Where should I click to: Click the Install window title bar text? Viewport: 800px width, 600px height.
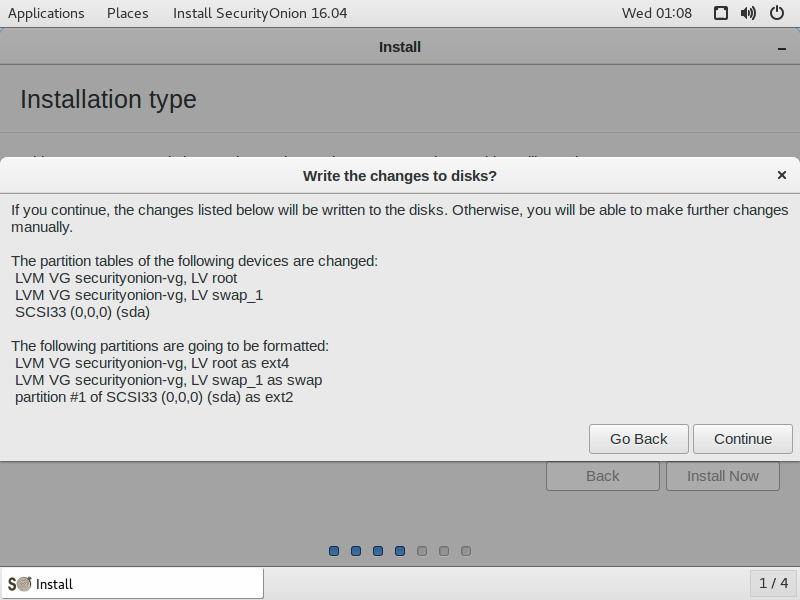tap(399, 47)
